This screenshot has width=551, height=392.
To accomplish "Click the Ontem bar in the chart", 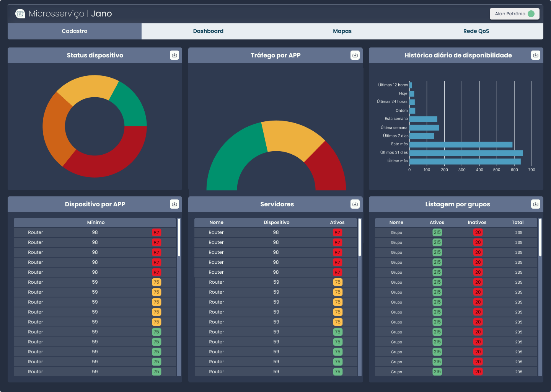I will click(412, 111).
